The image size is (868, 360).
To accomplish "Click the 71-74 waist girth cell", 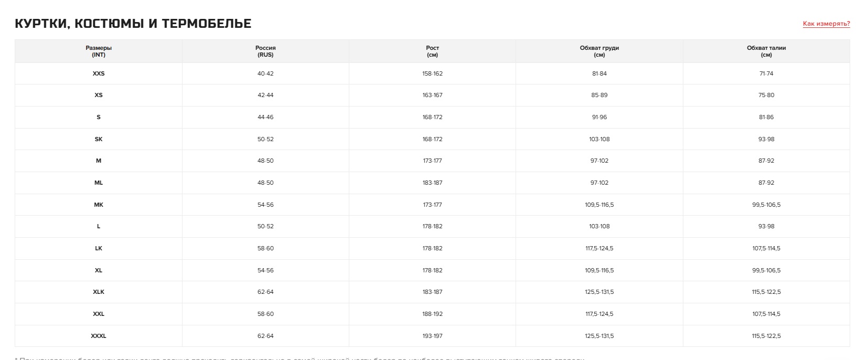I will (766, 73).
